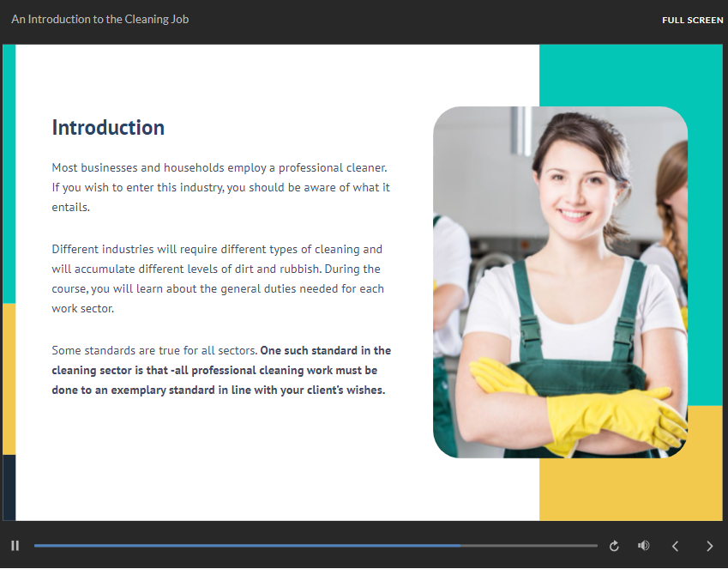Replay the current slide
This screenshot has width=728, height=569.
pyautogui.click(x=614, y=546)
